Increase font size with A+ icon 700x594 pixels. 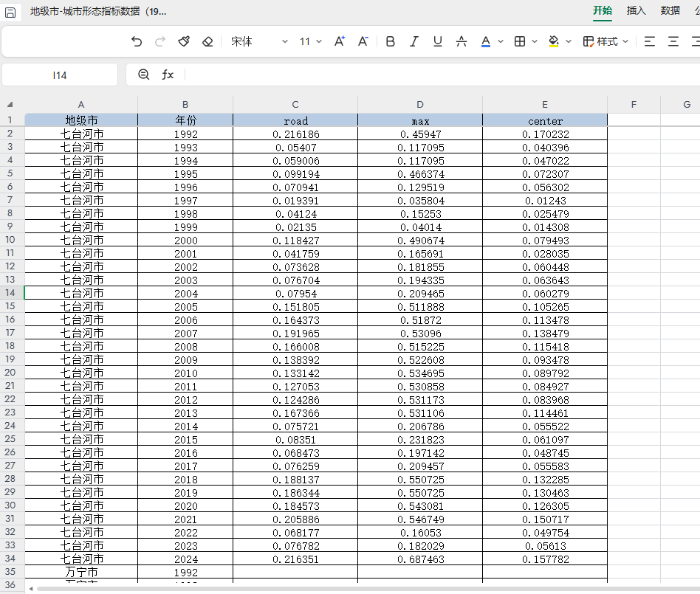340,41
